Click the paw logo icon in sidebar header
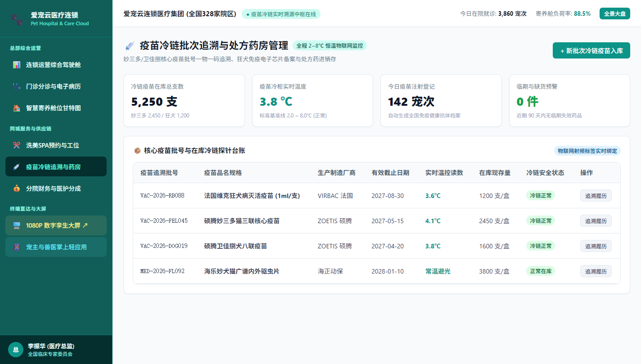 pos(17,18)
